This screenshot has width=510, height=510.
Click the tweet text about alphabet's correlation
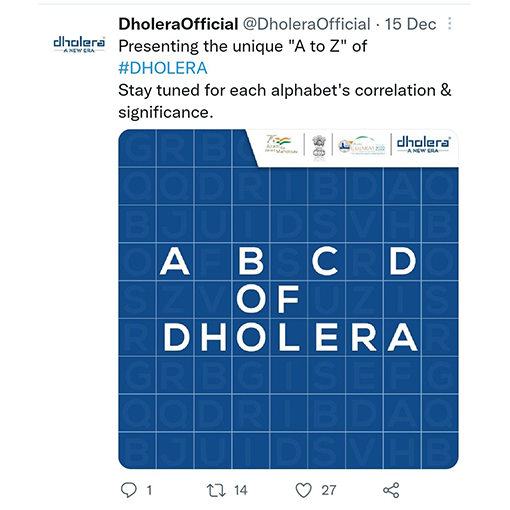tap(284, 101)
